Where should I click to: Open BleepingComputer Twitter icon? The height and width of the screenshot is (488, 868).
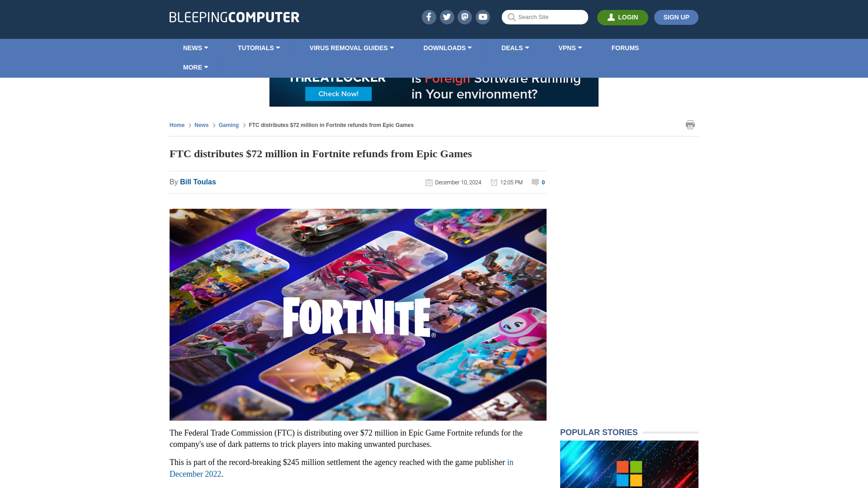447,17
